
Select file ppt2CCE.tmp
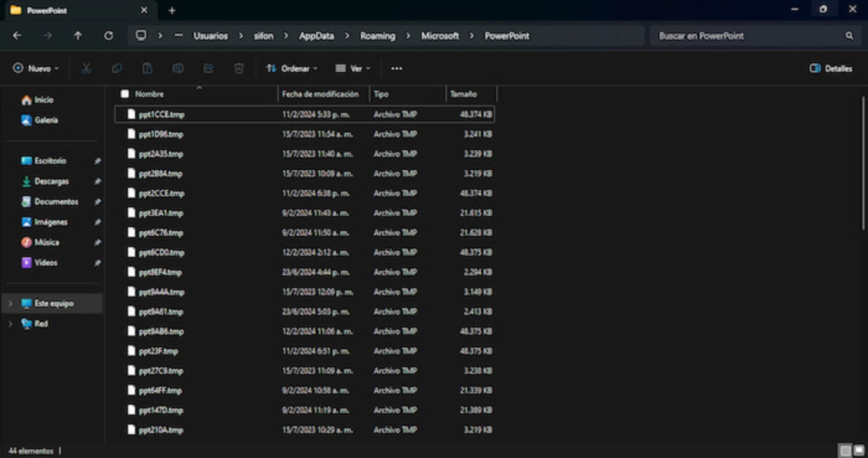click(305, 193)
